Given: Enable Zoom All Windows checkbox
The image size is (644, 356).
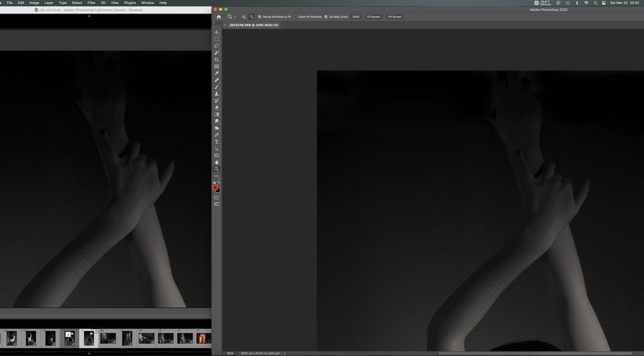Looking at the screenshot, I should coord(295,17).
